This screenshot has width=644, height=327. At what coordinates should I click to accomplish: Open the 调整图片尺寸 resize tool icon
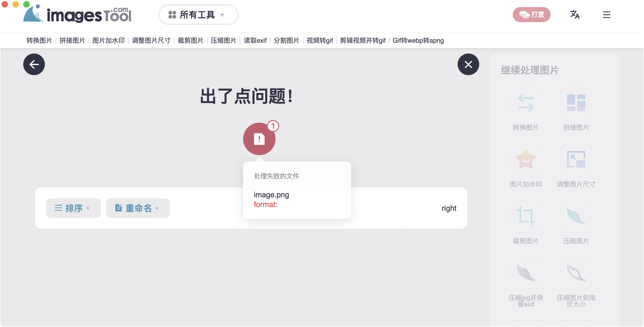[x=576, y=159]
